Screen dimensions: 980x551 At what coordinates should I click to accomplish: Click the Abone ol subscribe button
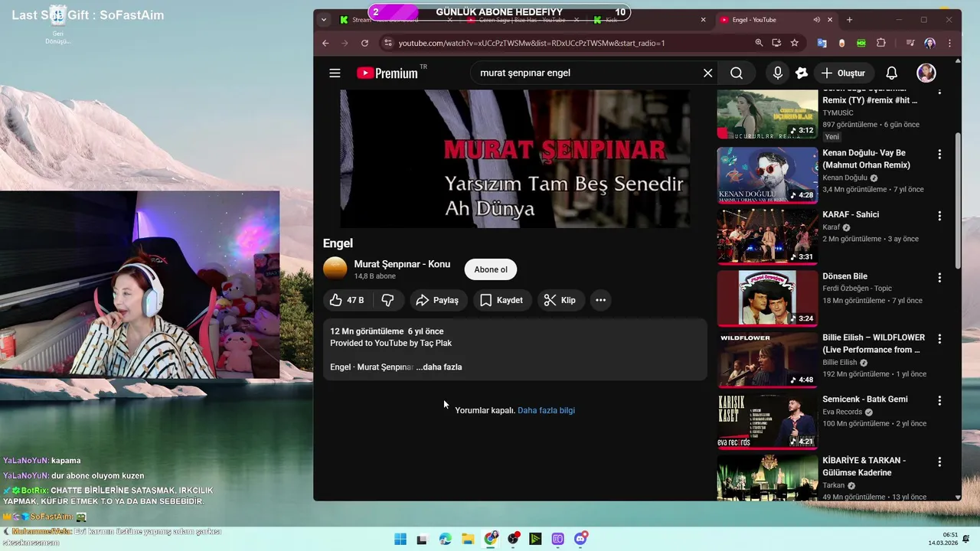[491, 269]
